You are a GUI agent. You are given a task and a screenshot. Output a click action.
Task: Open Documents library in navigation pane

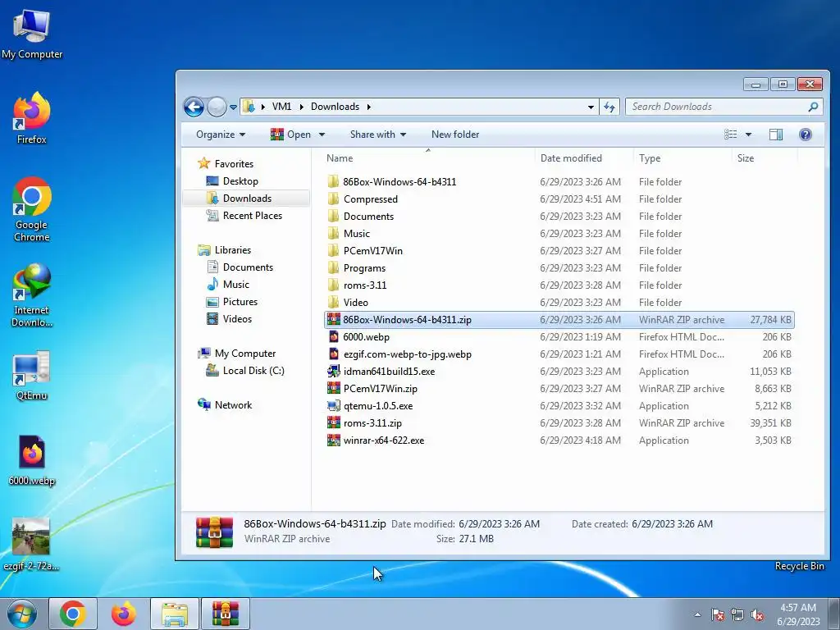click(x=240, y=267)
